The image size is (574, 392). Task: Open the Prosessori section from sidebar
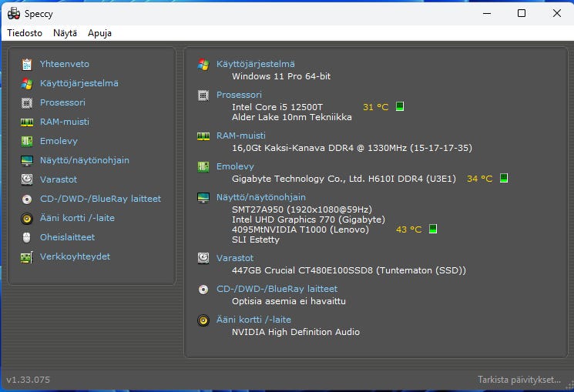62,102
